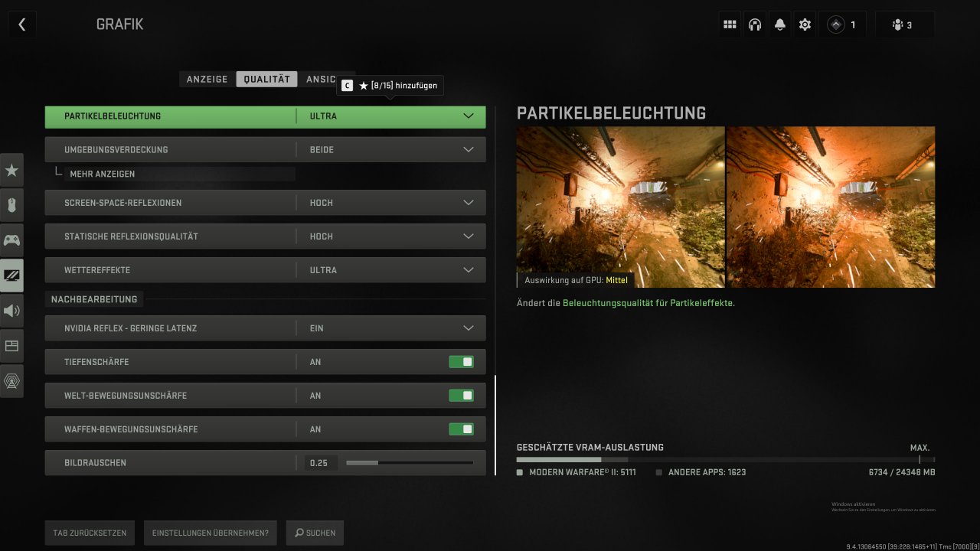The image size is (980, 551).
Task: Toggle Welt-Bewegungsunschärfe switch
Action: click(461, 396)
